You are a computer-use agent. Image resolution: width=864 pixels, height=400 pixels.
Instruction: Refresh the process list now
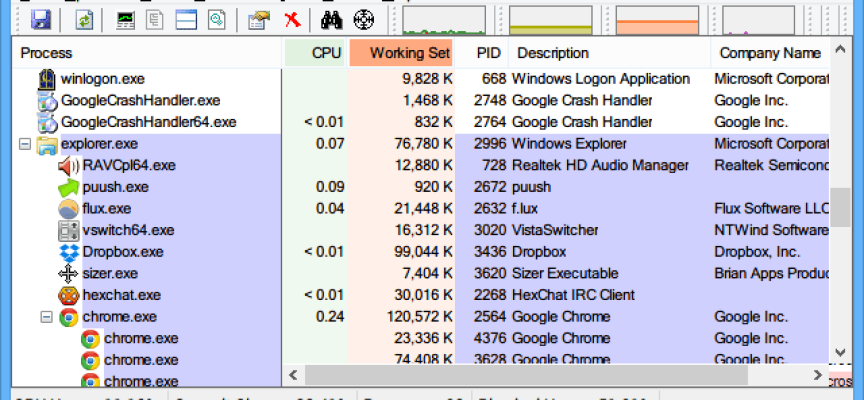pyautogui.click(x=84, y=20)
